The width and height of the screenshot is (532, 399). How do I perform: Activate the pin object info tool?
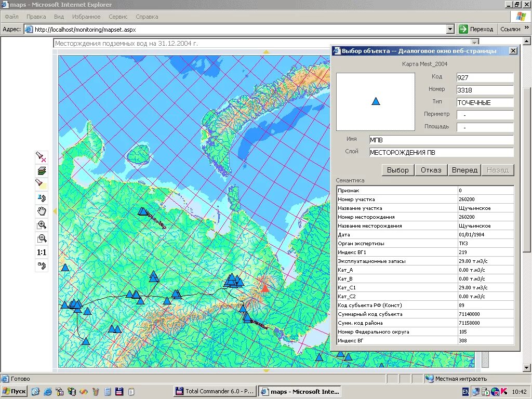pos(42,198)
